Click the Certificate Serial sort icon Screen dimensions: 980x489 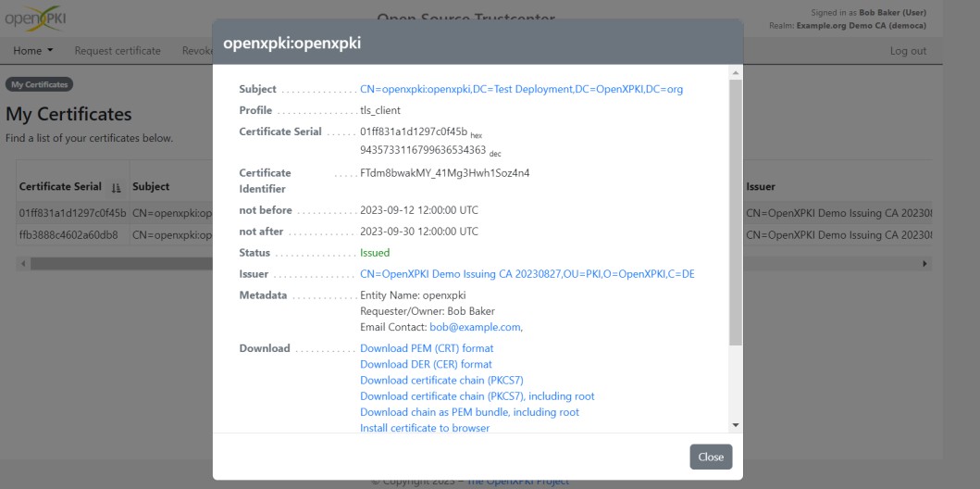point(116,187)
